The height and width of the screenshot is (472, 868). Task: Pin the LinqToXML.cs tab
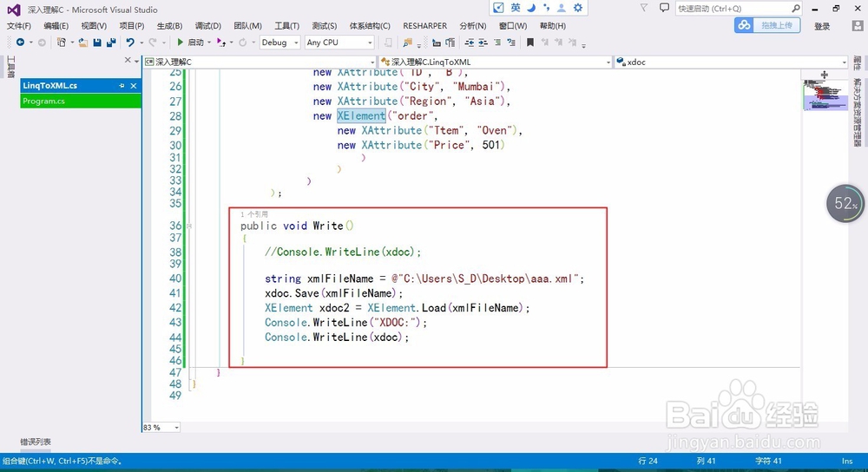(122, 86)
